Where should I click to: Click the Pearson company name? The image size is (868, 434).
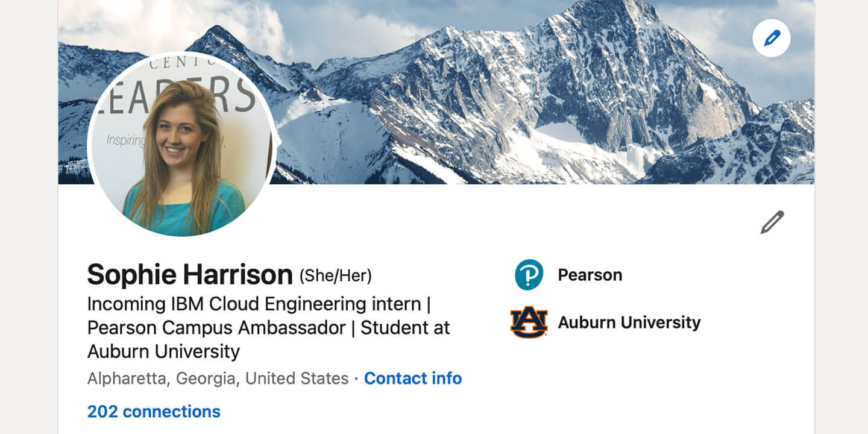(x=590, y=275)
